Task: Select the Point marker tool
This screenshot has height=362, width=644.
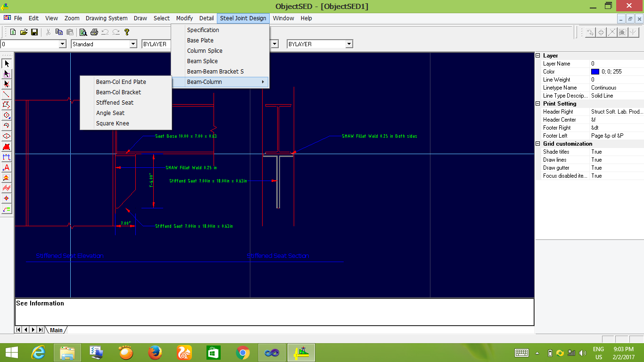Action: (7, 198)
